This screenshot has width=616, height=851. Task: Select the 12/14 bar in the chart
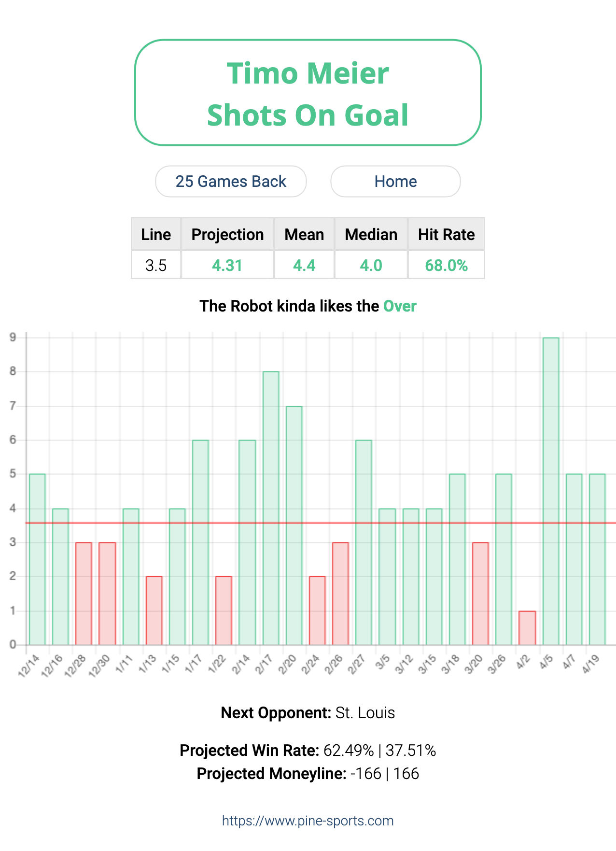pyautogui.click(x=37, y=559)
